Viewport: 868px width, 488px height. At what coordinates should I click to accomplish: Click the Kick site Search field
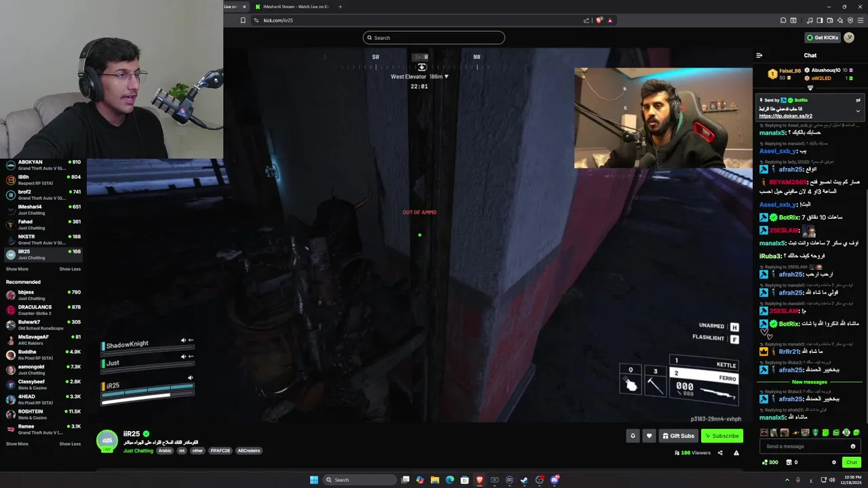pyautogui.click(x=434, y=38)
